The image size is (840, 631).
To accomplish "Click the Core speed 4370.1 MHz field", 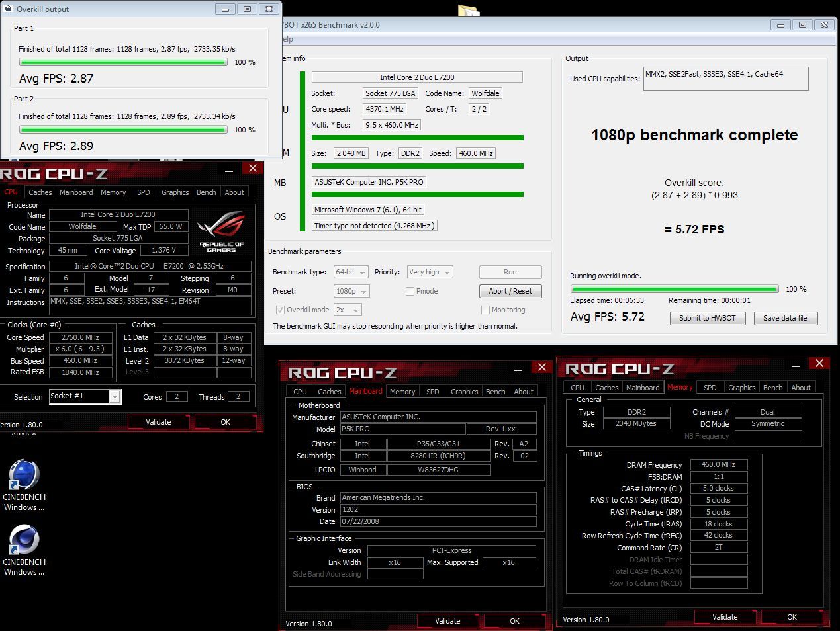I will point(385,109).
